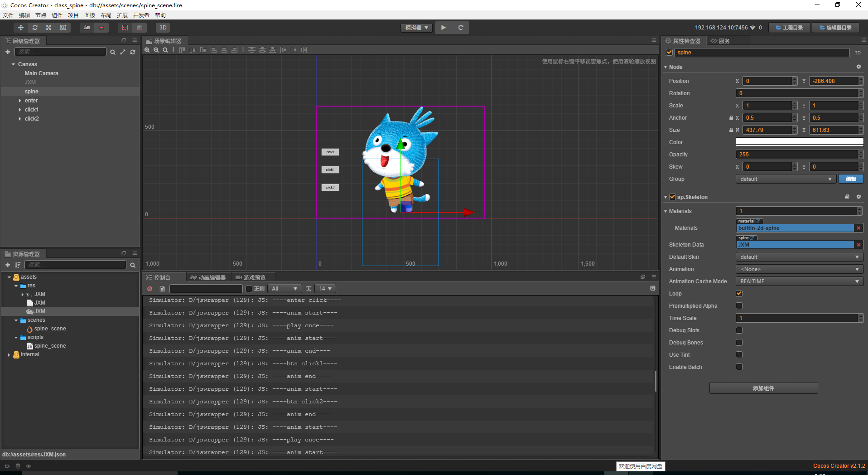Expand the click1 node in the hierarchy
868x475 pixels.
[x=20, y=109]
